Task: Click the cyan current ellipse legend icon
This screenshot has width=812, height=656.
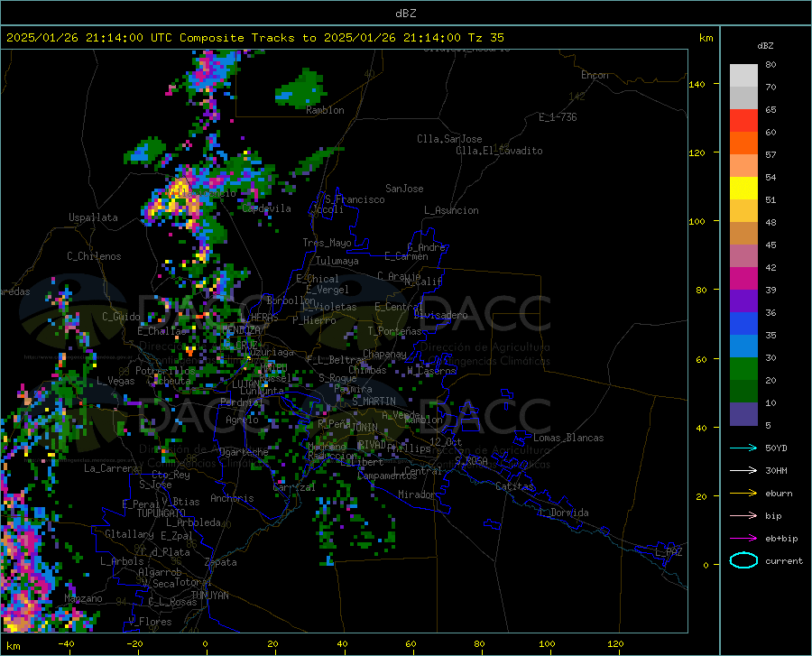Action: point(743,560)
